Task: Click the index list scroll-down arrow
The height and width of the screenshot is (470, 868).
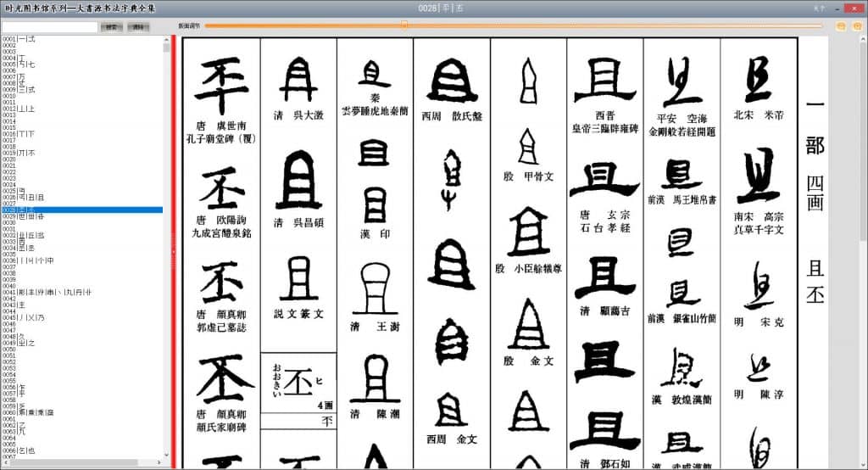Action: pos(166,456)
